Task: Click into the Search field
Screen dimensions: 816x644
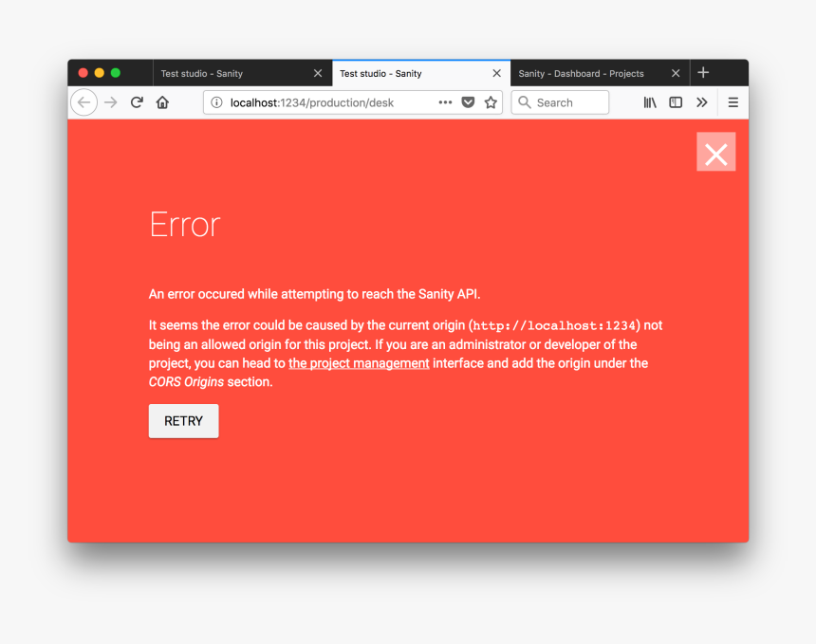Action: tap(560, 102)
